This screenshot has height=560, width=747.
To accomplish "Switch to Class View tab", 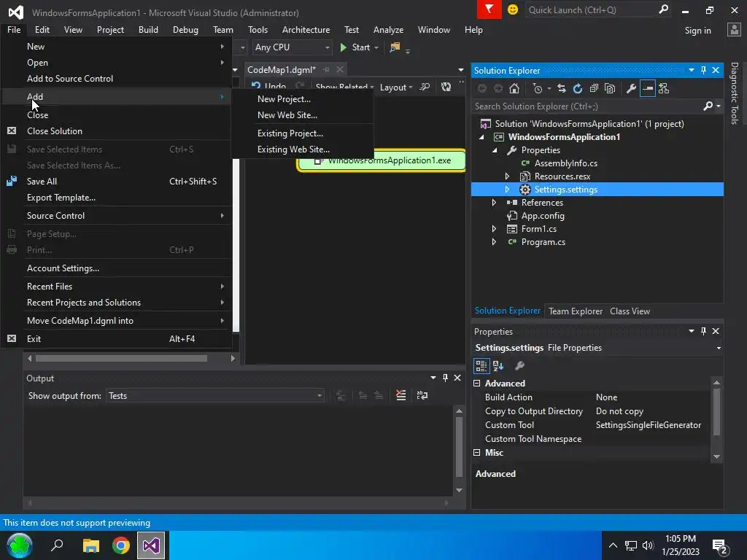I will [630, 311].
